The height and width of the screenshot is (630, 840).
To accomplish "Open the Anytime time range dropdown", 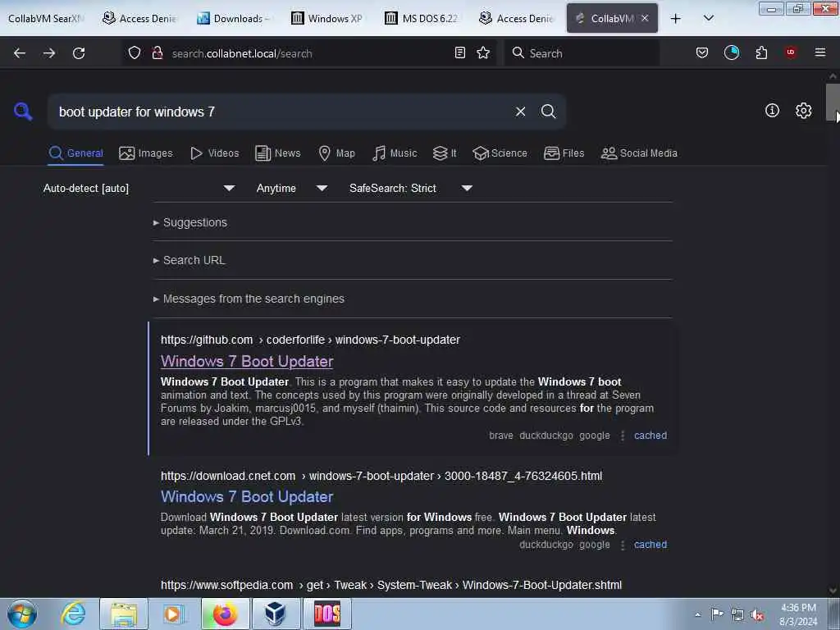I will pos(291,188).
